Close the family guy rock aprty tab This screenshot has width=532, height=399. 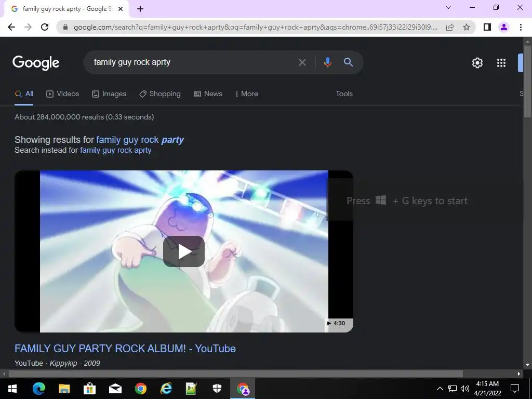[121, 9]
